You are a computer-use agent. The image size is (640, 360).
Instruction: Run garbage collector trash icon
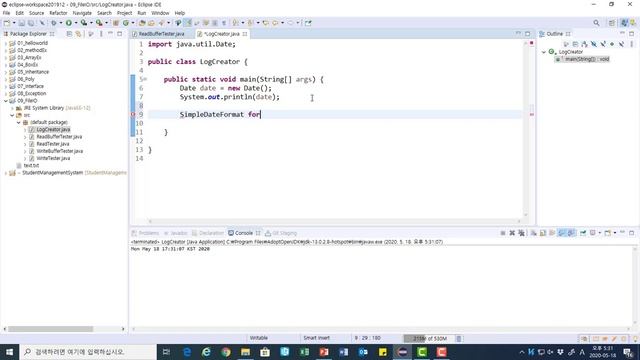tap(458, 338)
